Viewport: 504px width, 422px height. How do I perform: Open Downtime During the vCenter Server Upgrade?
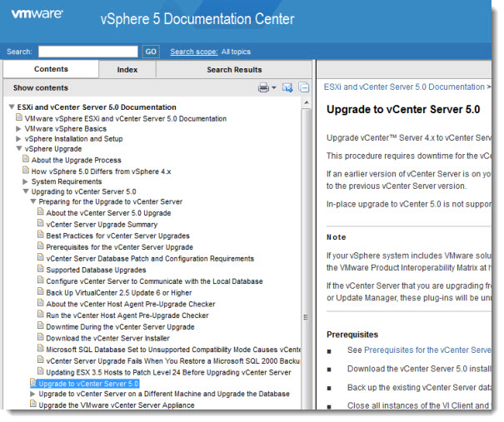[x=121, y=329]
